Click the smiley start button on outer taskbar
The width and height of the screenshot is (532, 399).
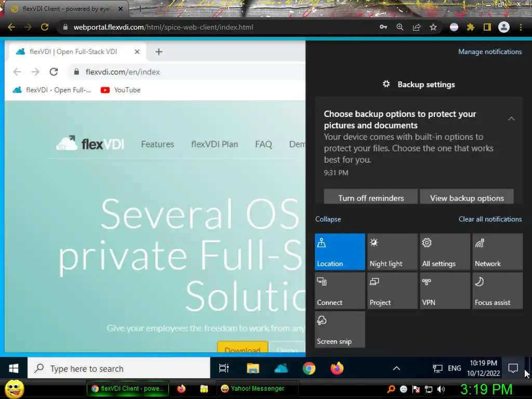(x=14, y=389)
